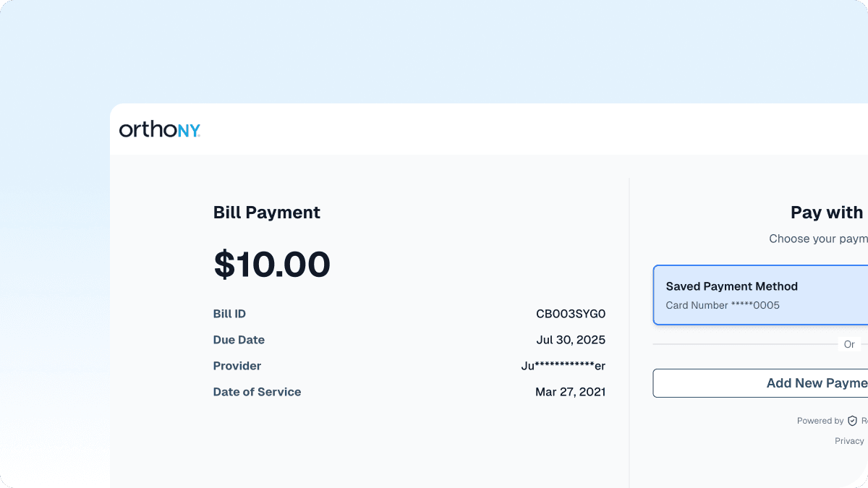Click the CB003SYG0 bill ID value
868x488 pixels.
click(570, 314)
